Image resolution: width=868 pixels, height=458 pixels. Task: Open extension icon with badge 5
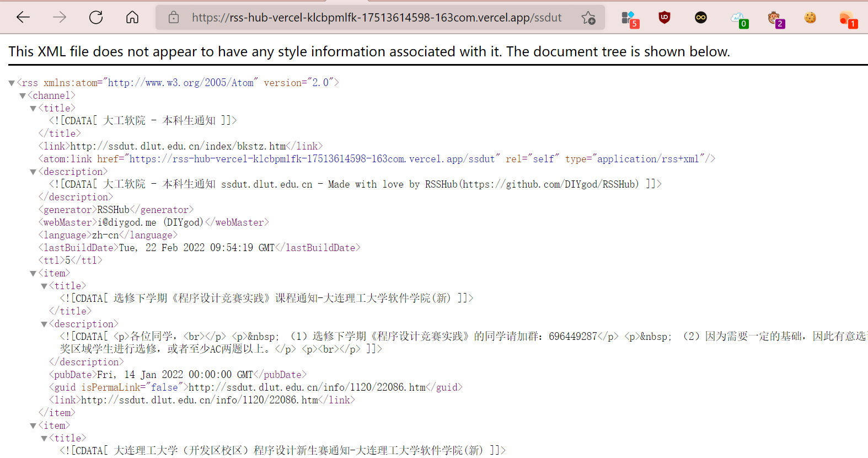coord(629,19)
